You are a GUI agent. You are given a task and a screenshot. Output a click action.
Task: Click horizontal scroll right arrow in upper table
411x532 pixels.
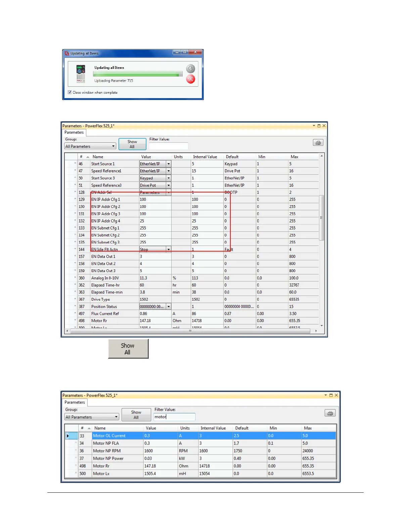[x=316, y=331]
